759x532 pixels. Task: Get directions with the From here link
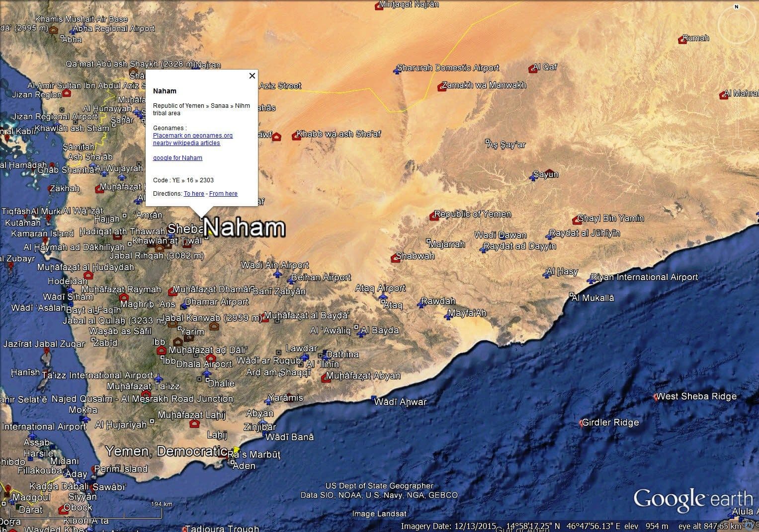(223, 194)
